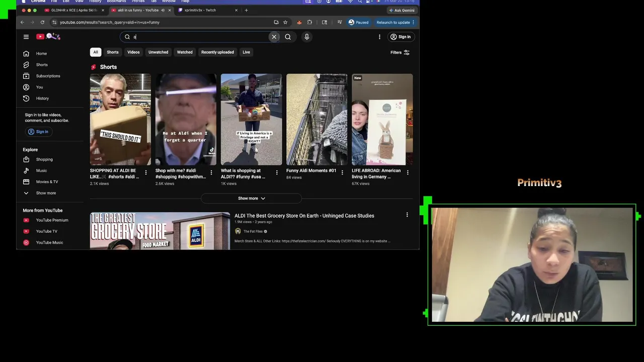Click sidebar Sign in button

(38, 132)
